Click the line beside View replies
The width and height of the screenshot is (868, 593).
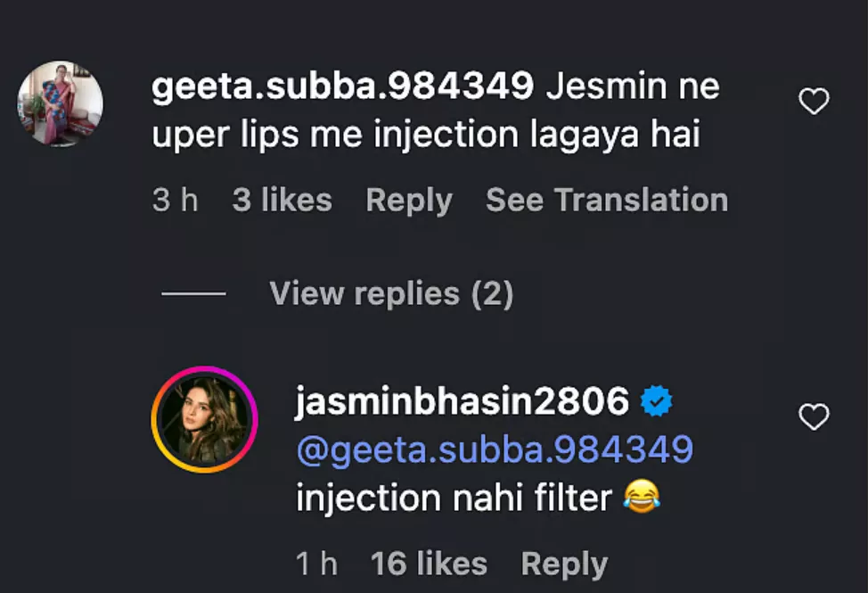(194, 294)
